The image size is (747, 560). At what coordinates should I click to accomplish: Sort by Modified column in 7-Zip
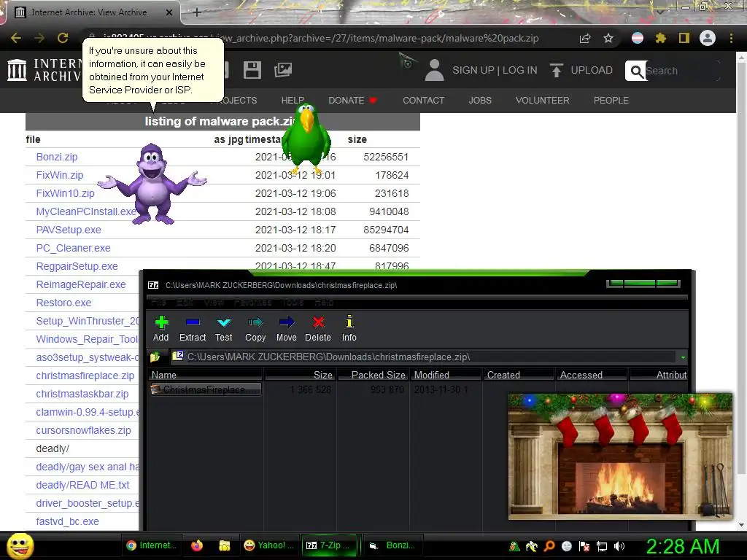(x=446, y=375)
